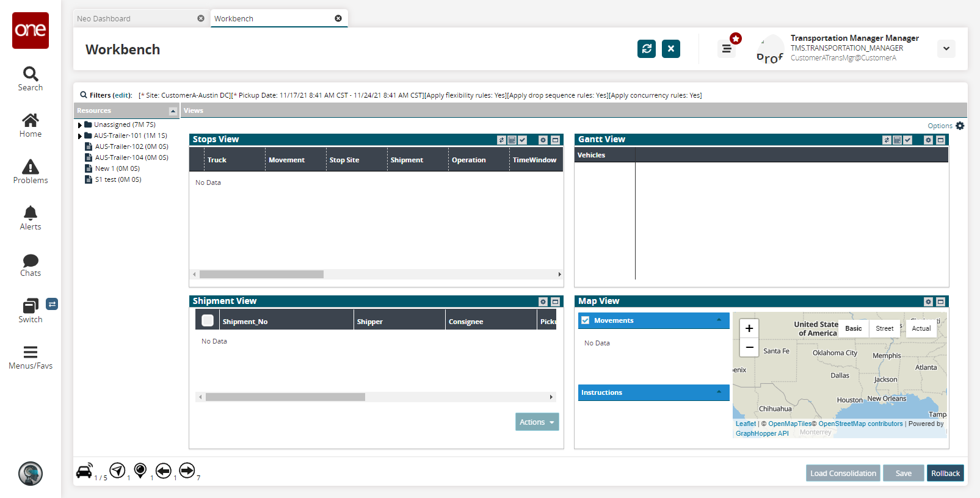Select the Street map mode
The height and width of the screenshot is (498, 980).
[x=885, y=328]
